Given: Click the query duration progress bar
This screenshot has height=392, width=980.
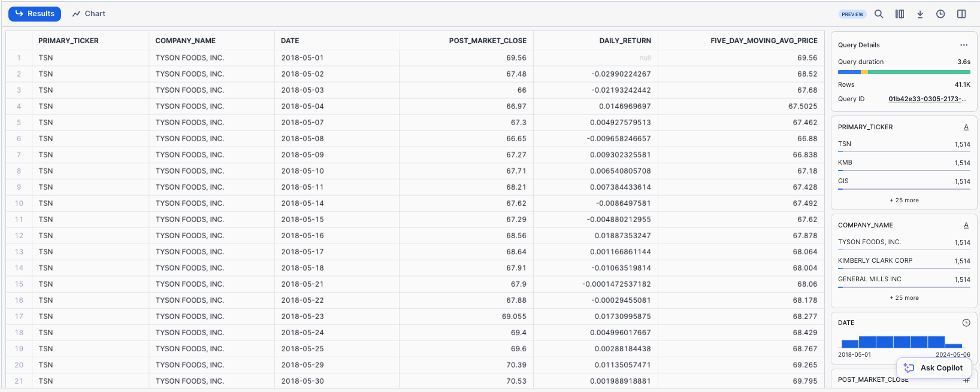Looking at the screenshot, I should pos(904,72).
